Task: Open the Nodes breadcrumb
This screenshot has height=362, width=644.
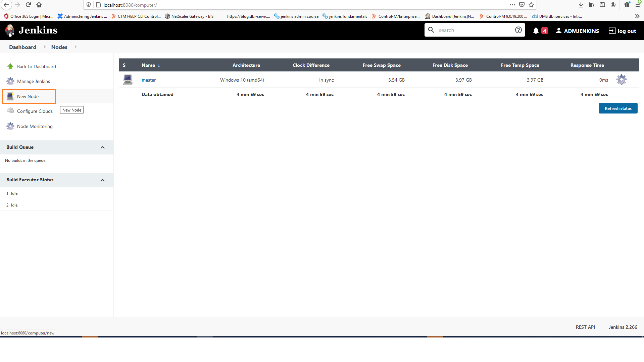Action: click(x=59, y=47)
